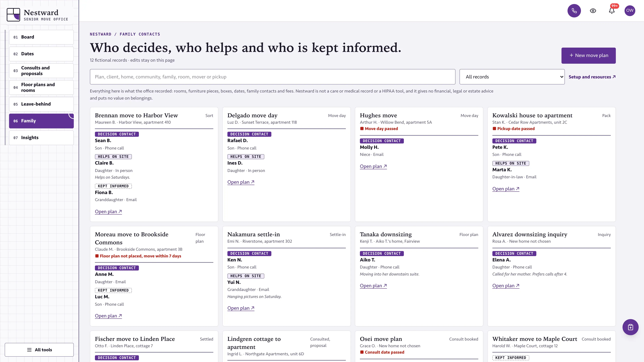Go to 01 Board in sidebar
Image resolution: width=644 pixels, height=362 pixels.
(x=41, y=37)
